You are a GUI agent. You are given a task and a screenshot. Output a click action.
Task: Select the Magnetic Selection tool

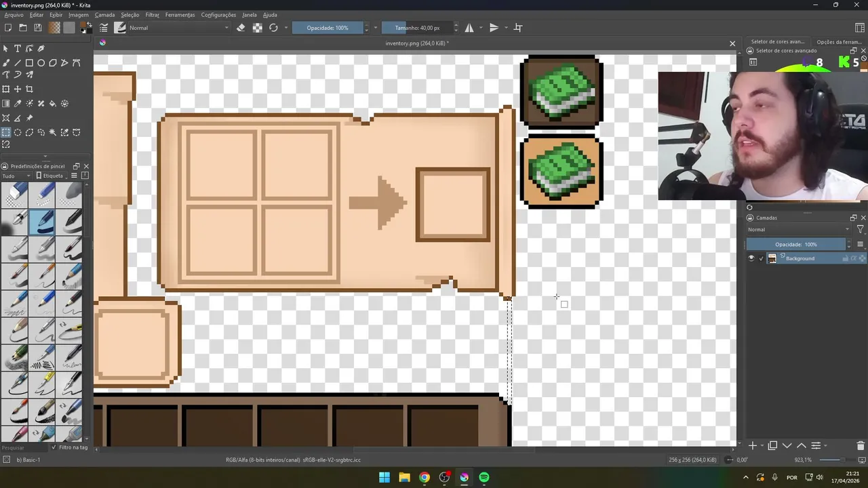(6, 144)
